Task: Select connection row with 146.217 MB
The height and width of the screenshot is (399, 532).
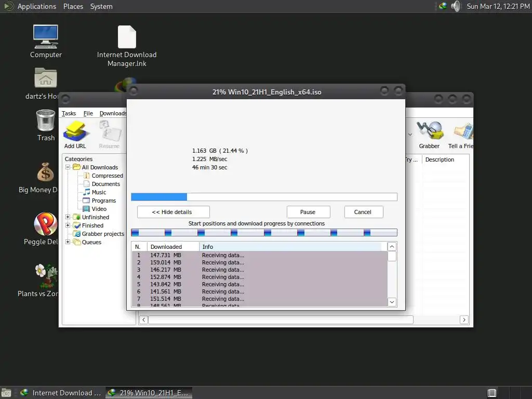Action: coord(260,270)
